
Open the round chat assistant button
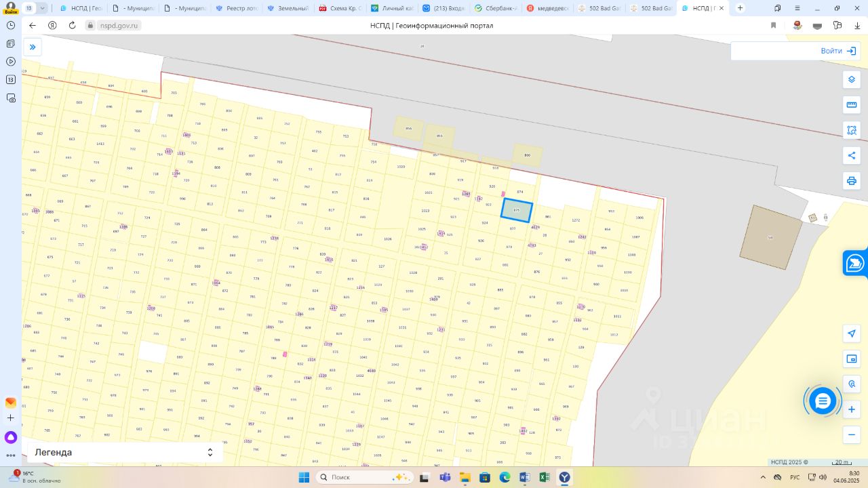[x=823, y=401]
